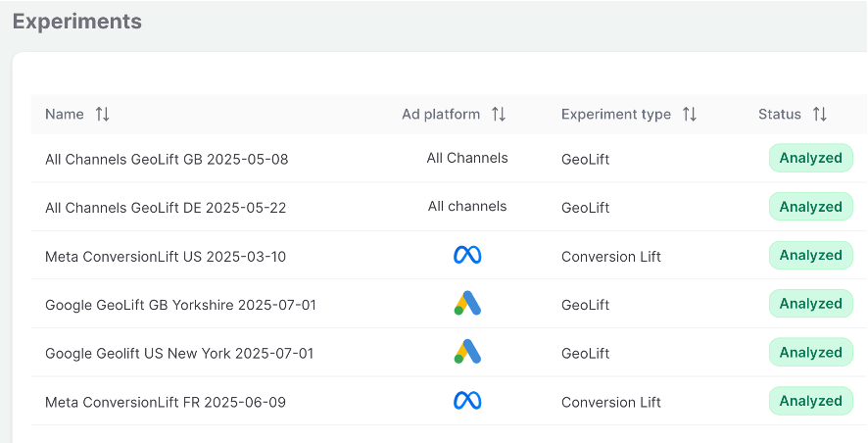
Task: Click the Experiment type column header label
Action: coord(615,115)
